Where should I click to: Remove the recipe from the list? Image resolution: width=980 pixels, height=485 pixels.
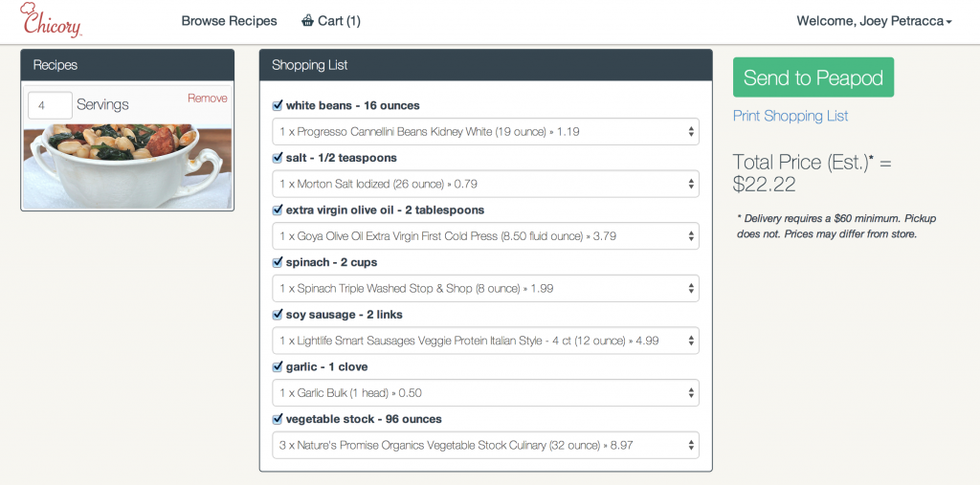[x=208, y=99]
